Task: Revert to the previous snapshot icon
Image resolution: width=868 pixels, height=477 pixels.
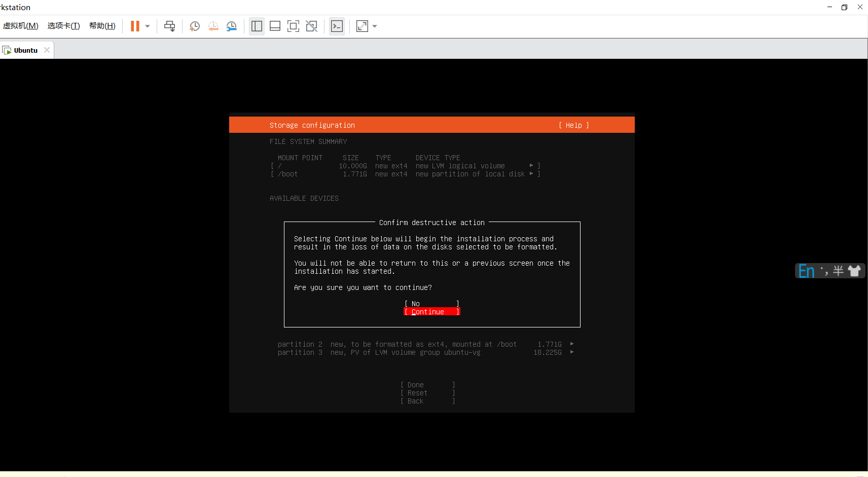Action: tap(213, 26)
